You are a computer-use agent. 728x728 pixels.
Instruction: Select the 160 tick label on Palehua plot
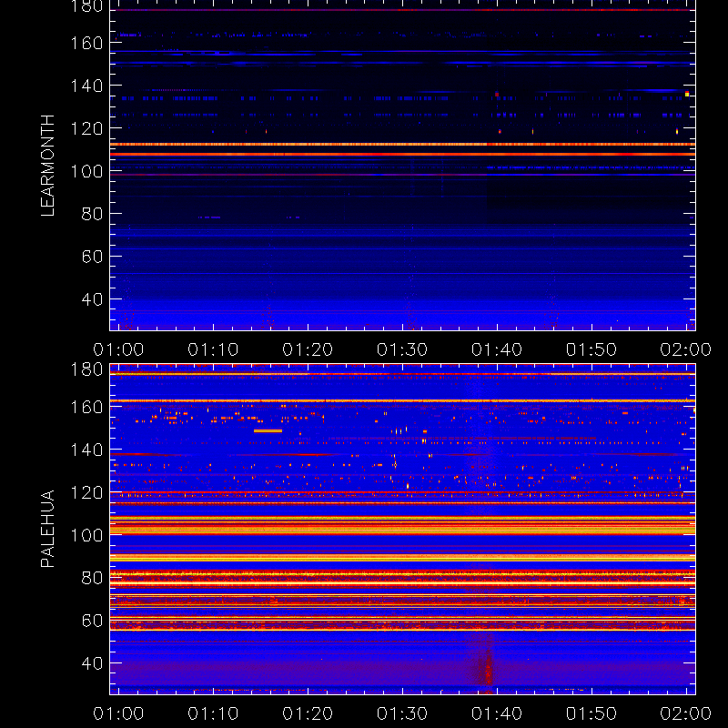pyautogui.click(x=86, y=407)
